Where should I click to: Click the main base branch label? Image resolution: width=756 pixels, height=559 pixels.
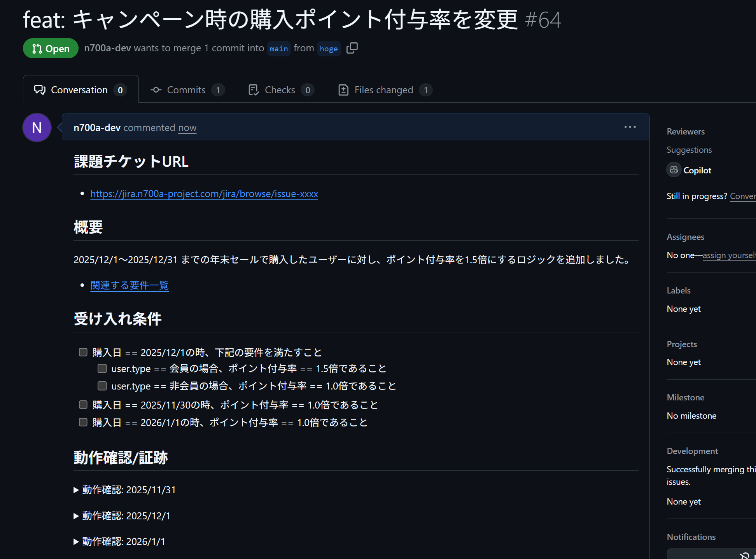(x=279, y=49)
